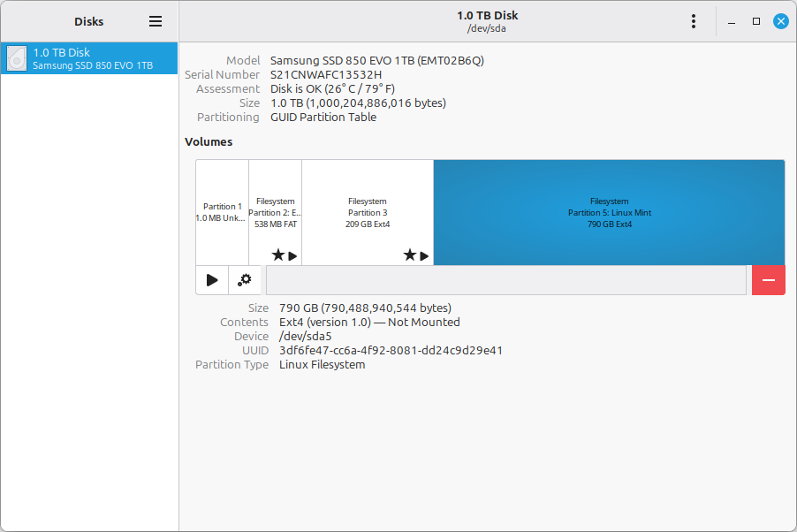Click the device path /dev/sda5

pyautogui.click(x=306, y=336)
